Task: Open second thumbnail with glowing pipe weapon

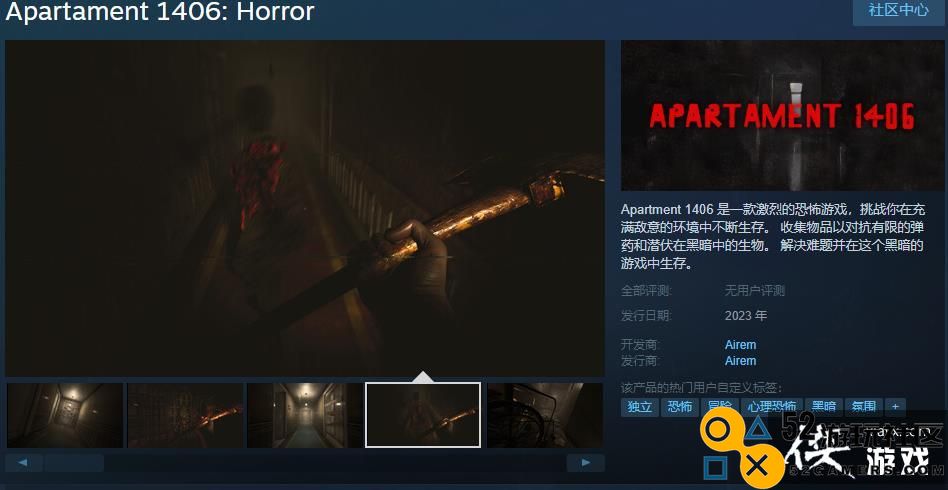Action: (x=185, y=415)
